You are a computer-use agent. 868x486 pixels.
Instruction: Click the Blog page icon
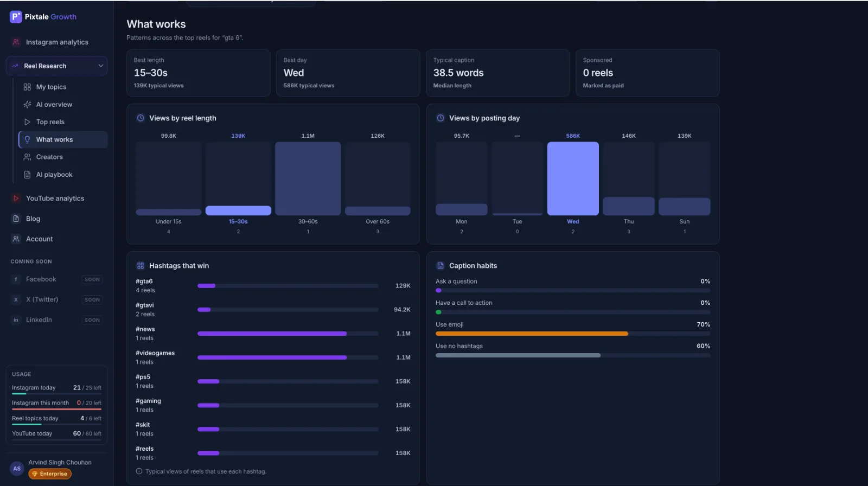point(16,219)
